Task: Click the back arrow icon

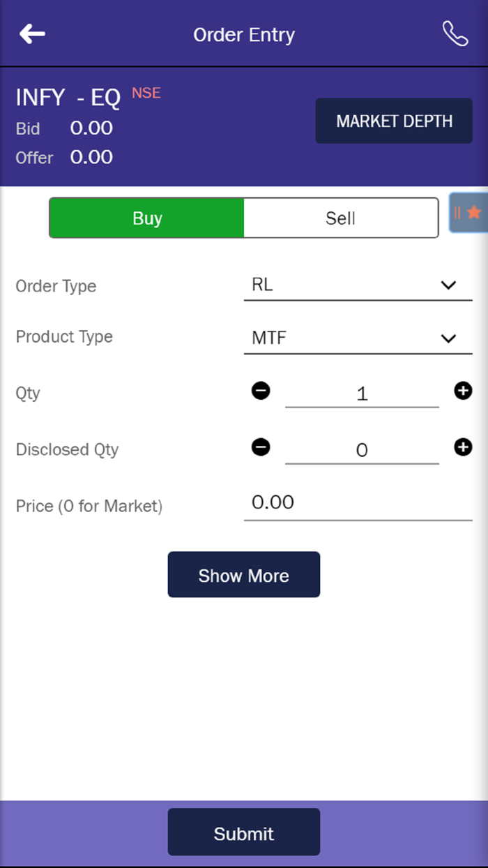Action: [x=31, y=33]
